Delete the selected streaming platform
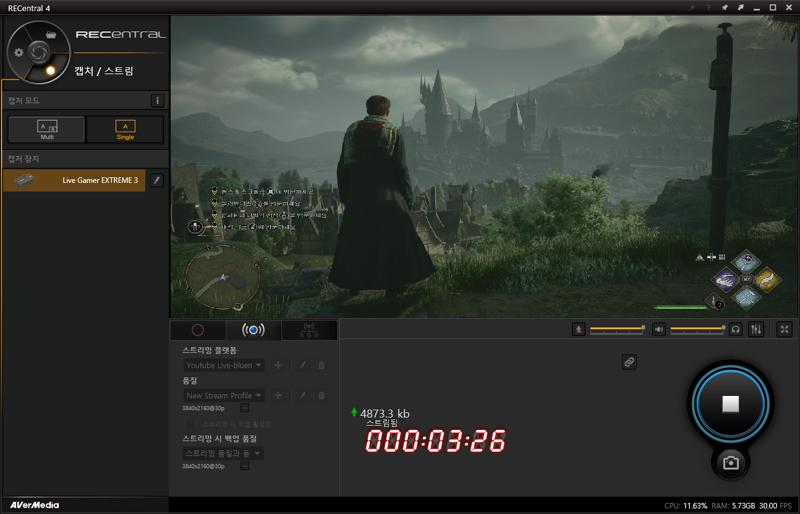Viewport: 800px width, 514px height. 321,365
